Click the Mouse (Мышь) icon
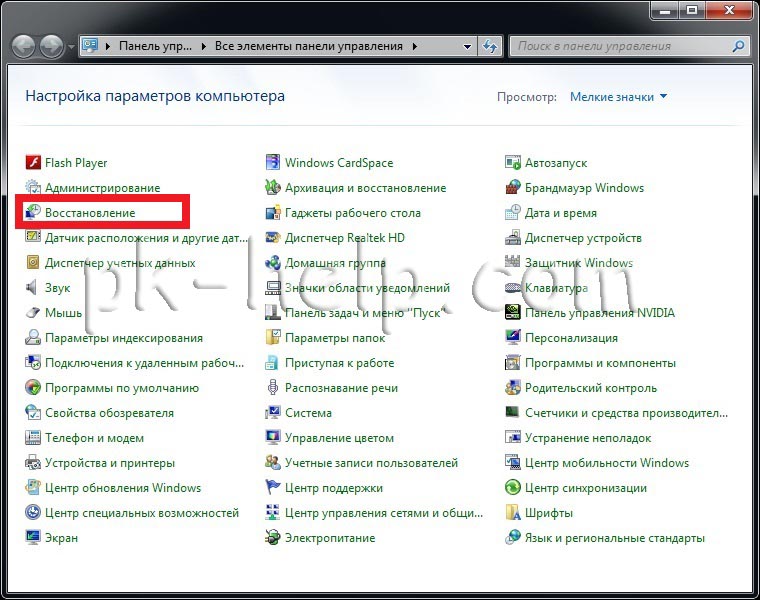Image resolution: width=760 pixels, height=600 pixels. click(33, 313)
